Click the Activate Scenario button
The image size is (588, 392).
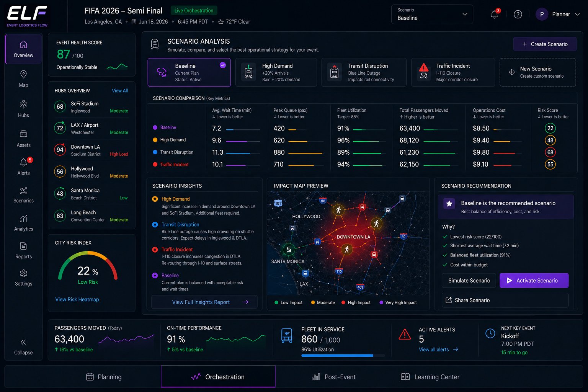point(534,281)
